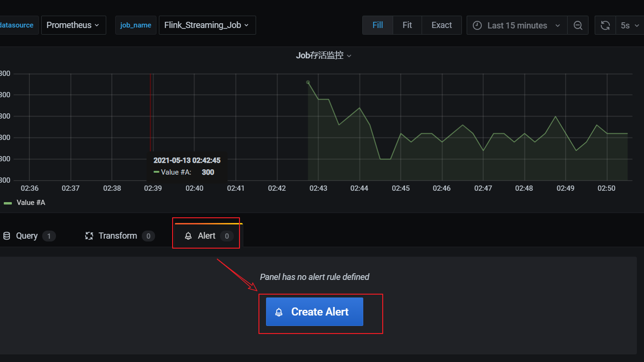Click the first data point on the graph
This screenshot has height=362, width=644.
[308, 82]
